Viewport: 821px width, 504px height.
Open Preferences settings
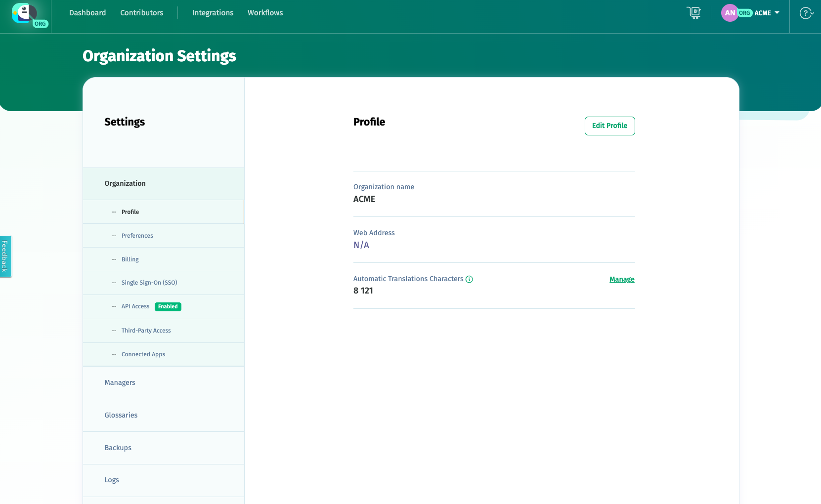[x=164, y=236]
